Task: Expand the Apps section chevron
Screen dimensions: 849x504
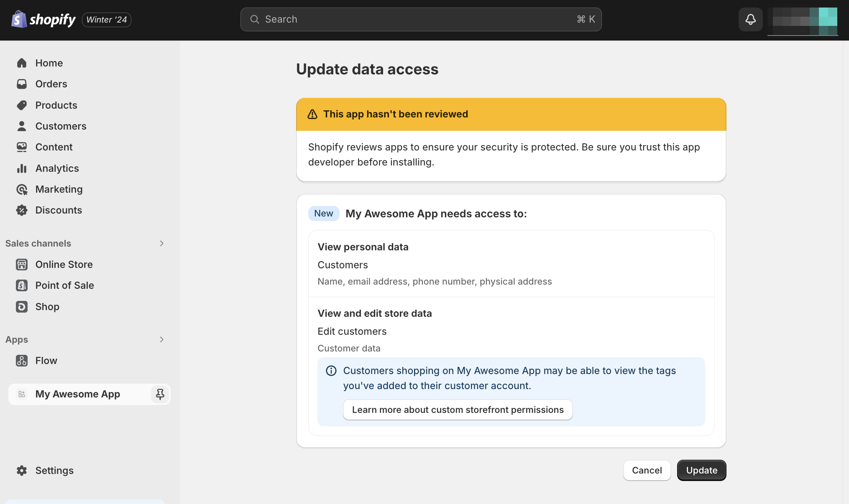Action: point(161,339)
